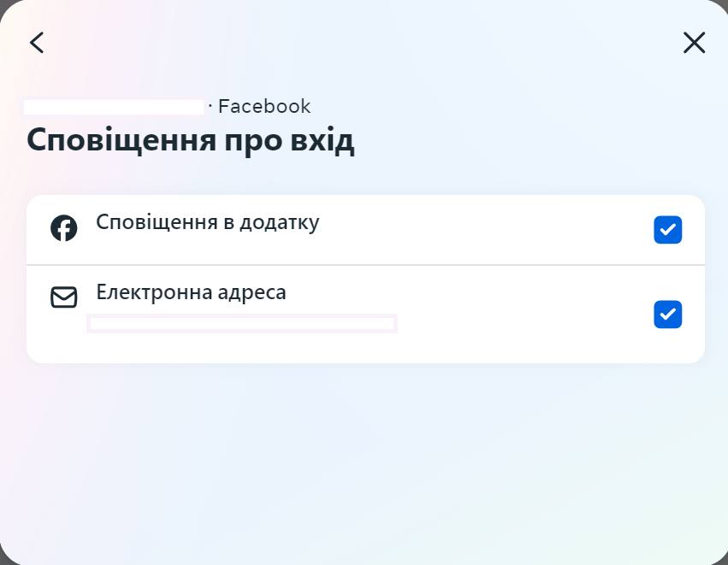The width and height of the screenshot is (728, 565).
Task: Click the redacted email under Електронна адреса
Action: pyautogui.click(x=242, y=323)
